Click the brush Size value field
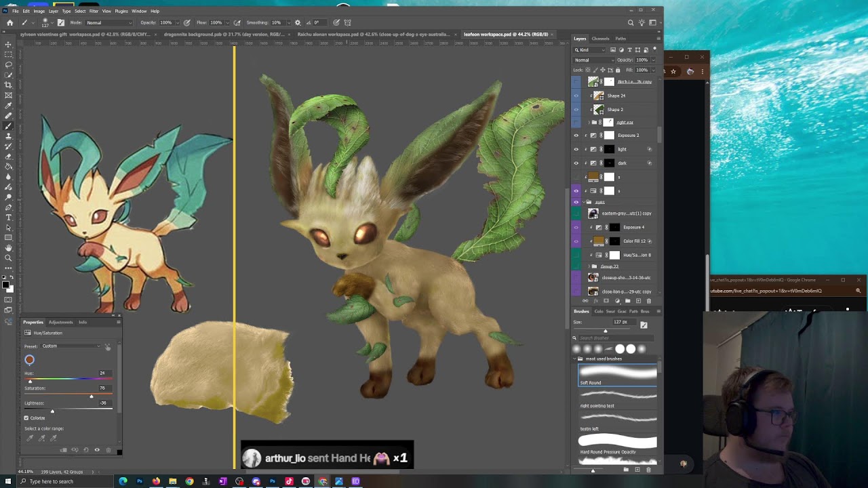The image size is (868, 488). pyautogui.click(x=623, y=322)
